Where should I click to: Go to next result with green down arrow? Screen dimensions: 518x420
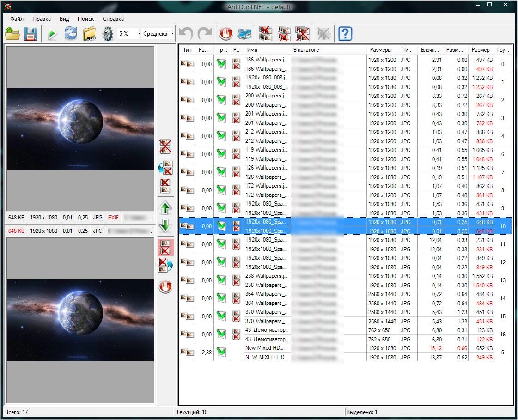pyautogui.click(x=165, y=225)
